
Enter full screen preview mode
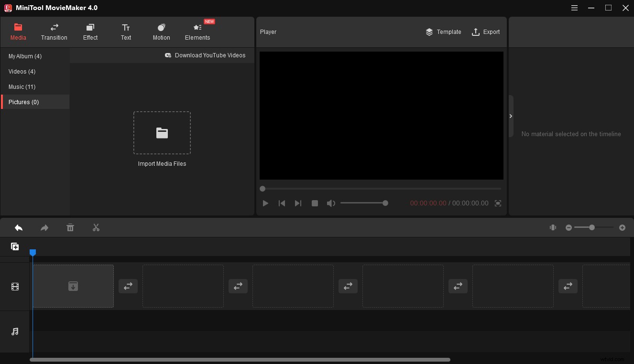click(x=498, y=203)
